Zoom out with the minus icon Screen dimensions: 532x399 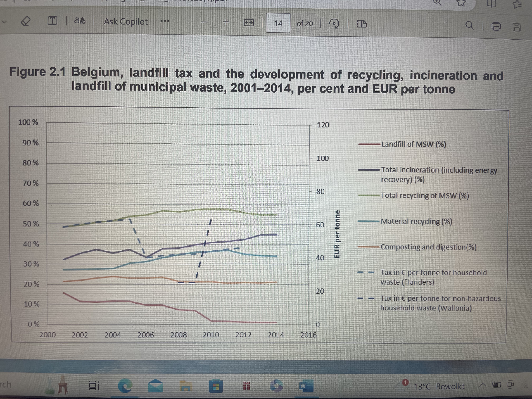[204, 22]
